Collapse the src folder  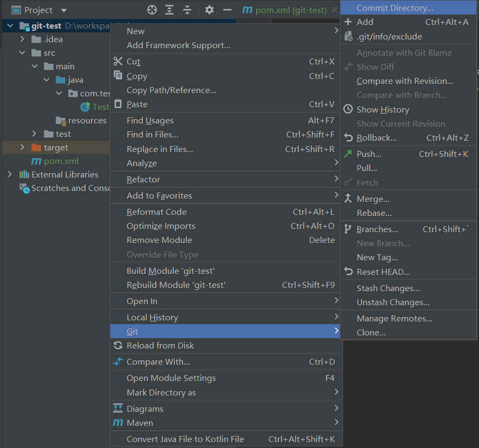[22, 52]
